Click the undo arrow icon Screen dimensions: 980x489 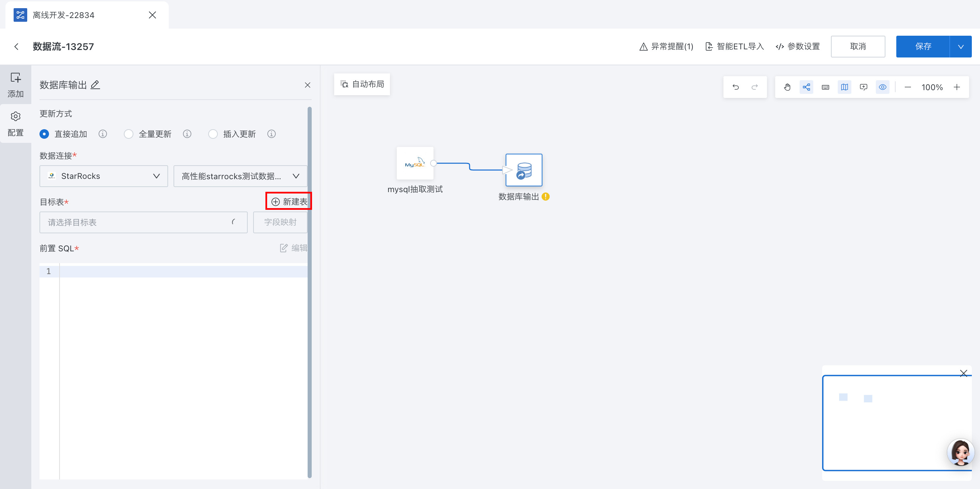coord(735,87)
